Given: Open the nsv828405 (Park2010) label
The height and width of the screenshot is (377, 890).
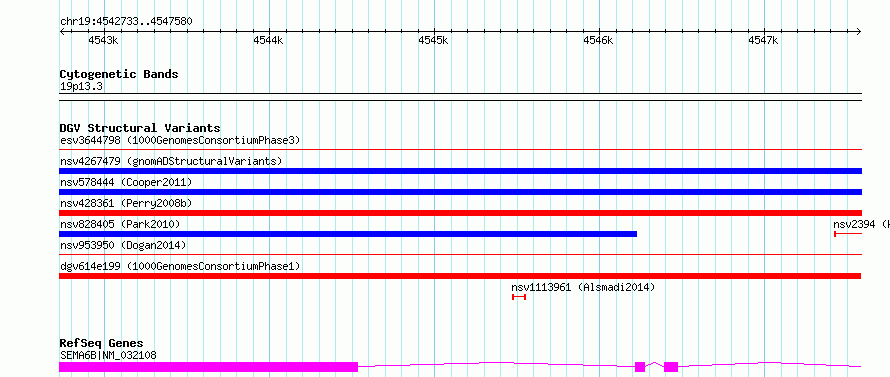Looking at the screenshot, I should click(120, 224).
